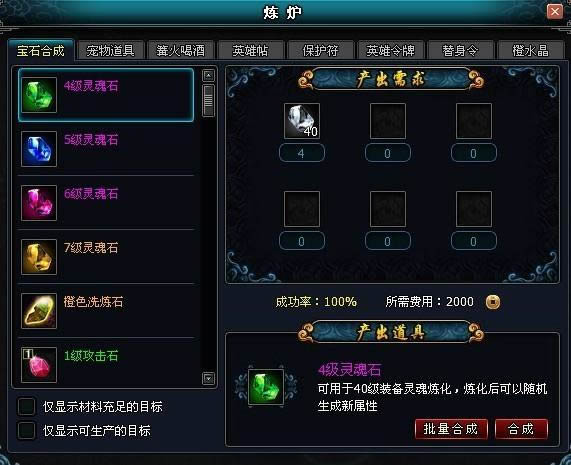Select the pink 6级灵魂石 gem icon
The width and height of the screenshot is (571, 465).
pyautogui.click(x=39, y=203)
